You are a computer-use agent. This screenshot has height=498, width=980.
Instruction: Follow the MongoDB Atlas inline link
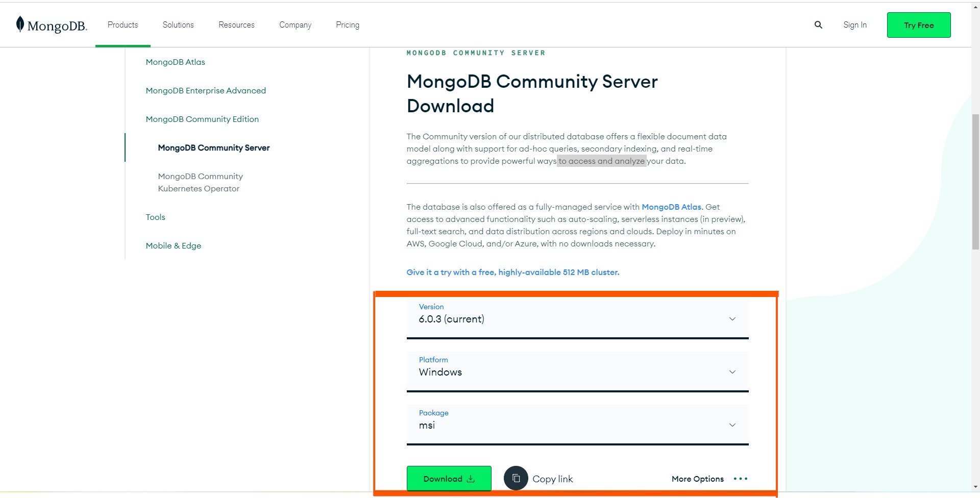(672, 207)
